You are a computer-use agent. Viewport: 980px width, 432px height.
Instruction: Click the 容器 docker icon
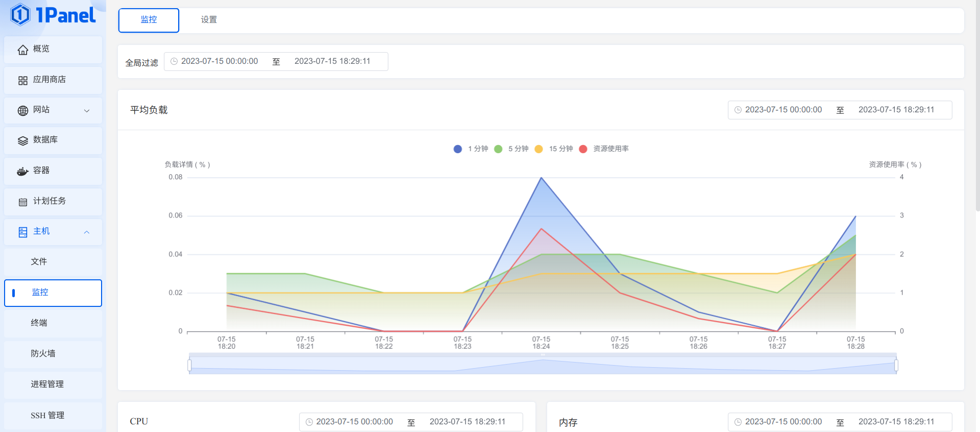[x=23, y=171]
